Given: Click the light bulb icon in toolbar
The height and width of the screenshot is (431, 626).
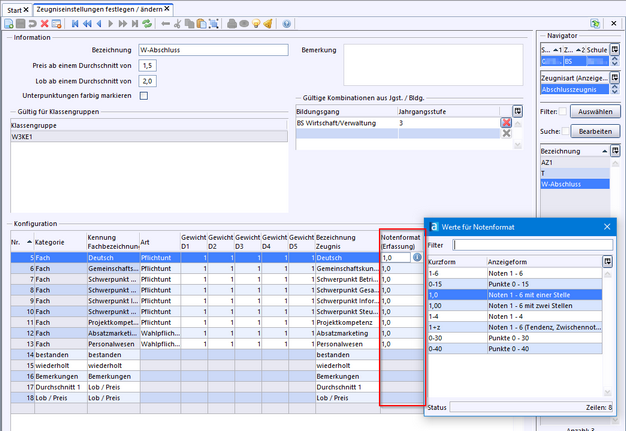Looking at the screenshot, I should click(256, 22).
